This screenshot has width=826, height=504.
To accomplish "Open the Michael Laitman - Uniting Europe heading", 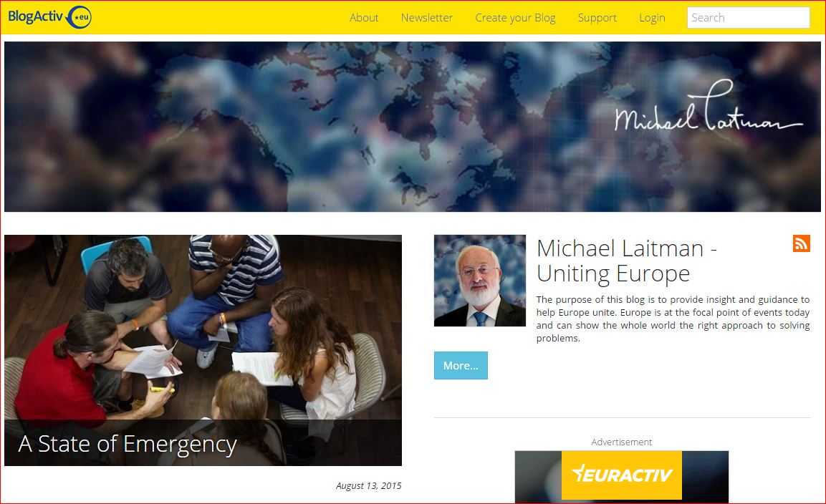I will click(627, 261).
